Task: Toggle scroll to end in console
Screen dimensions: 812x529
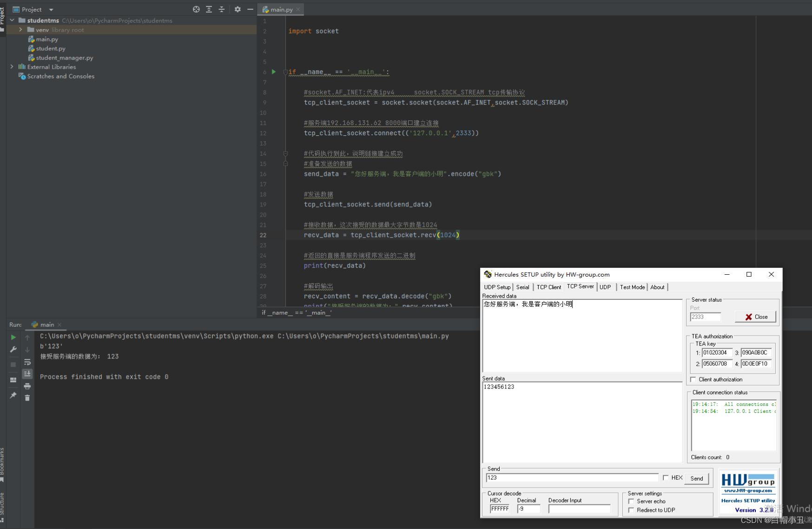Action: (27, 374)
